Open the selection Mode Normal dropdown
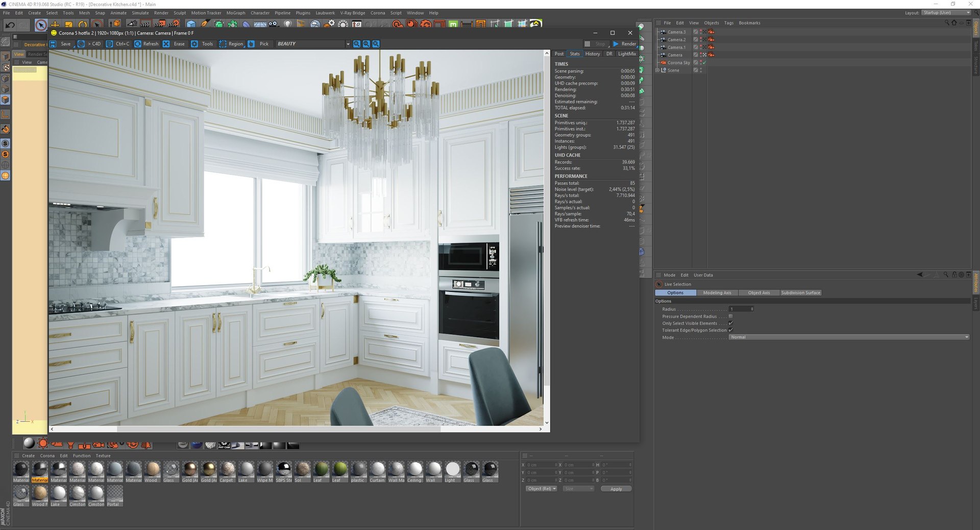The width and height of the screenshot is (980, 530). pyautogui.click(x=849, y=337)
